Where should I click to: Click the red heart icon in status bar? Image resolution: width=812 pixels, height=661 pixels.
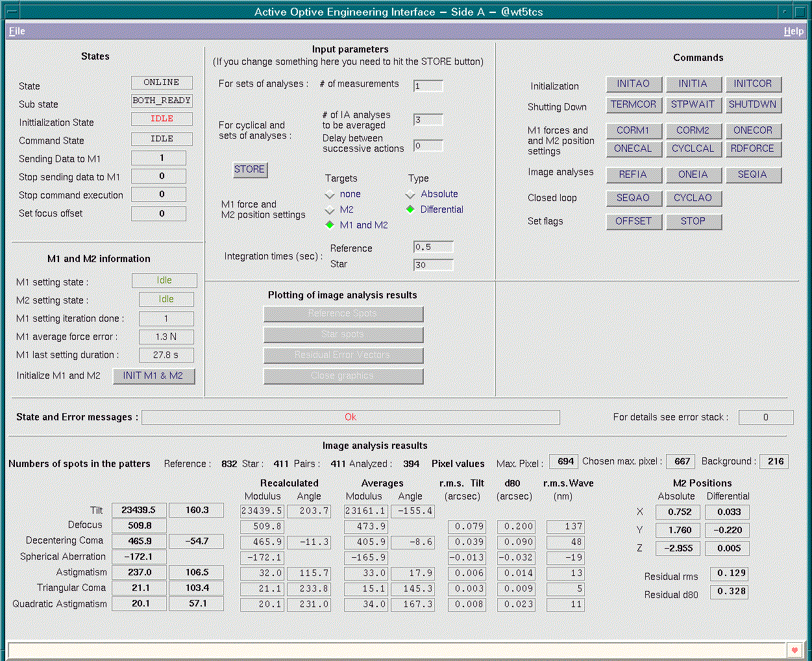click(794, 650)
